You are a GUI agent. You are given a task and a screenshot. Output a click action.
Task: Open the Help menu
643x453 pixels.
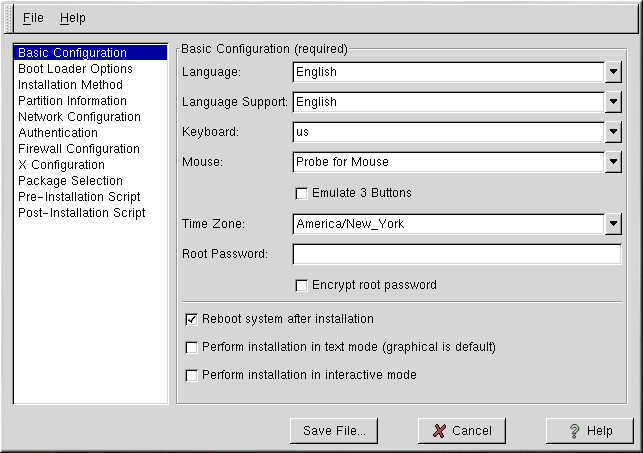[x=72, y=18]
